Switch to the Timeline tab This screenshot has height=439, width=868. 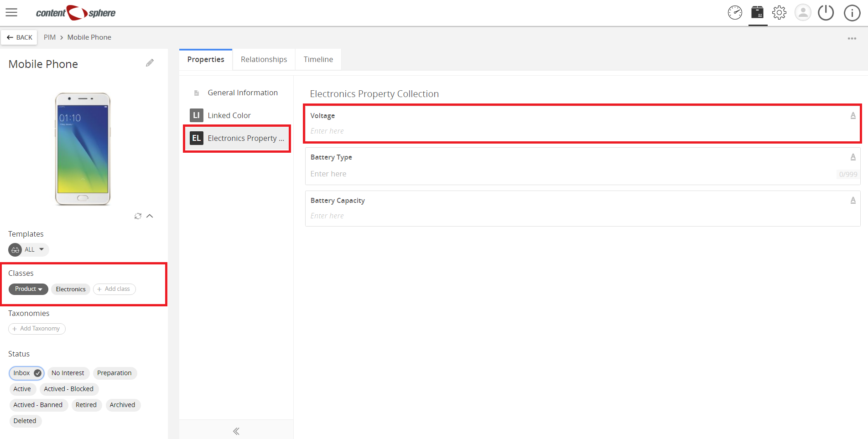click(x=318, y=60)
